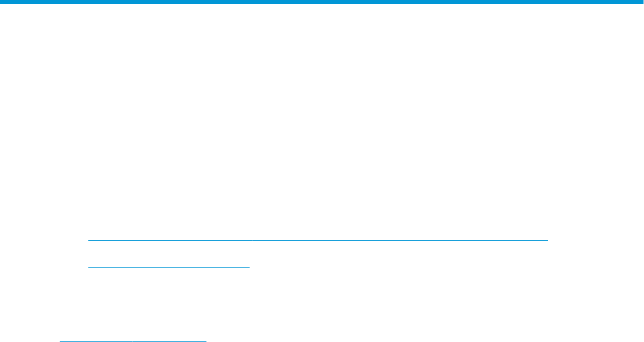Select the start of the first underlined link
The image size is (644, 342).
point(89,240)
